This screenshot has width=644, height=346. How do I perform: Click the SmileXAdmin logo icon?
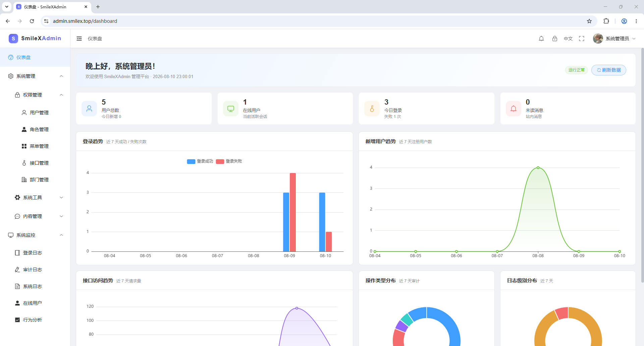pos(13,39)
